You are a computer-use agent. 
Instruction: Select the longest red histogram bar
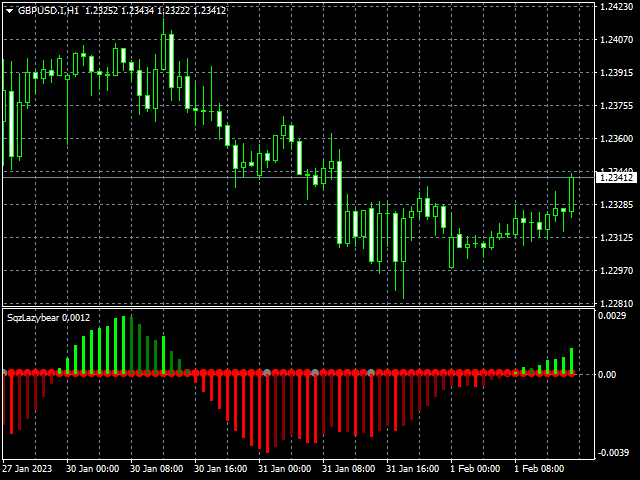click(267, 413)
